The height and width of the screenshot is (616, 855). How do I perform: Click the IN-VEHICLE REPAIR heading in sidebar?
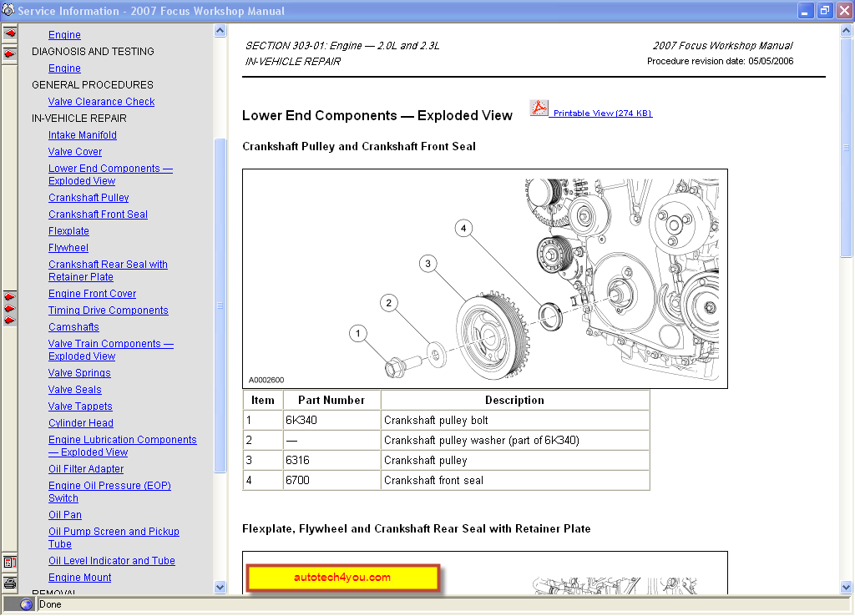coord(79,119)
